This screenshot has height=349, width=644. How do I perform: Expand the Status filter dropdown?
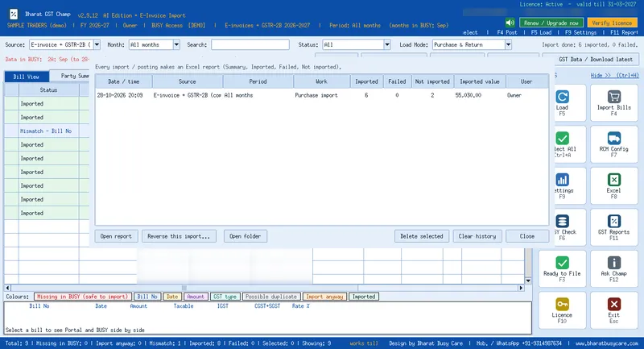click(x=387, y=44)
